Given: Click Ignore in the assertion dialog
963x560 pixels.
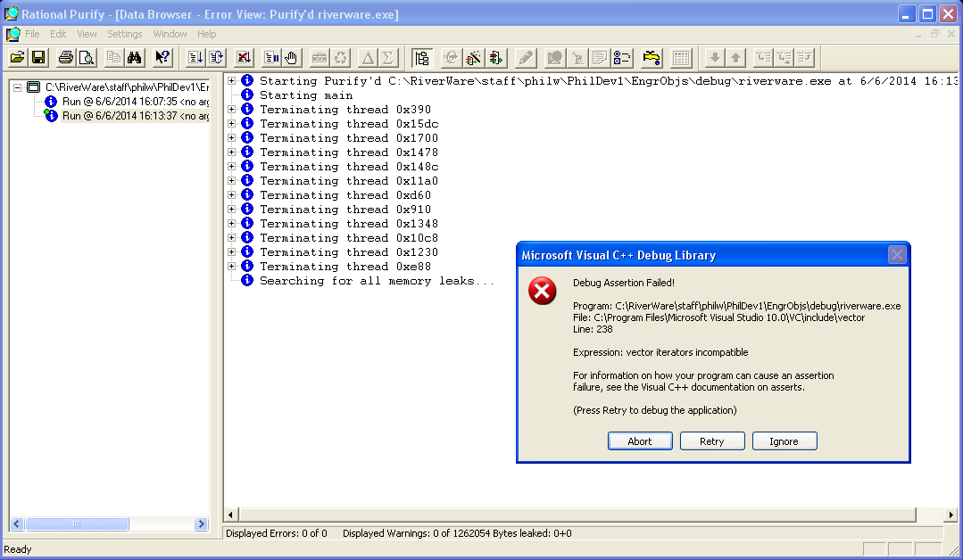Looking at the screenshot, I should pyautogui.click(x=785, y=441).
